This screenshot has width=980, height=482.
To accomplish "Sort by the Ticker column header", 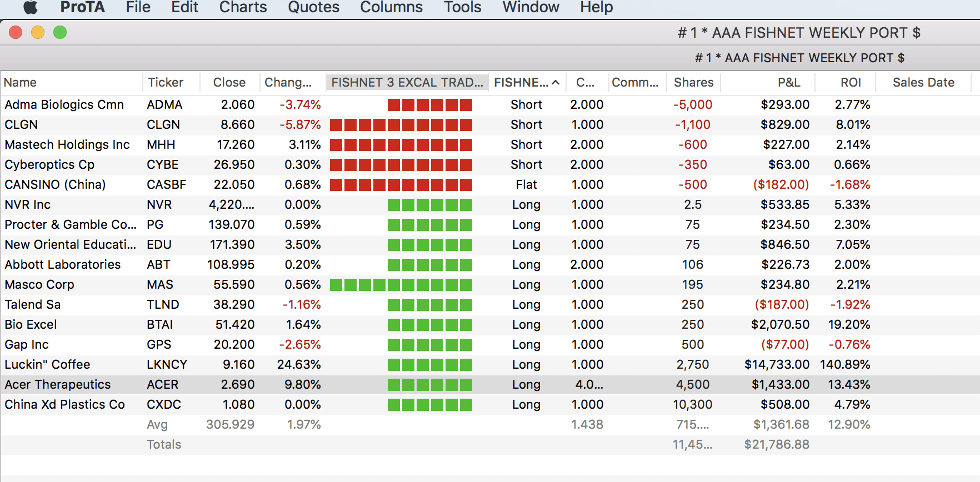I will tap(171, 82).
